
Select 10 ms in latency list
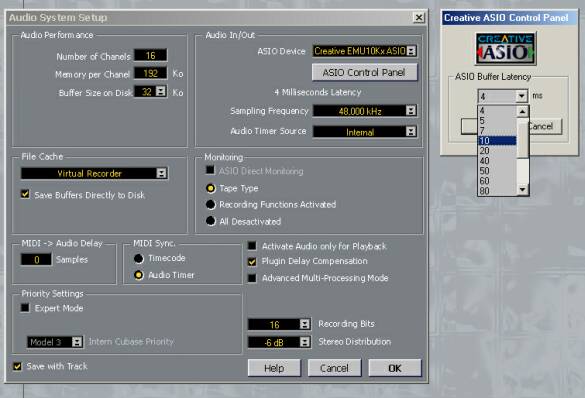(x=497, y=141)
